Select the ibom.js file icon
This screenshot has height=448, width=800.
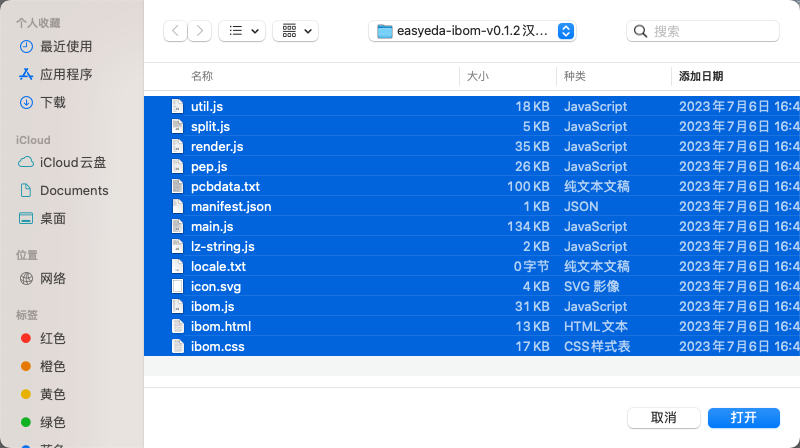pyautogui.click(x=177, y=306)
